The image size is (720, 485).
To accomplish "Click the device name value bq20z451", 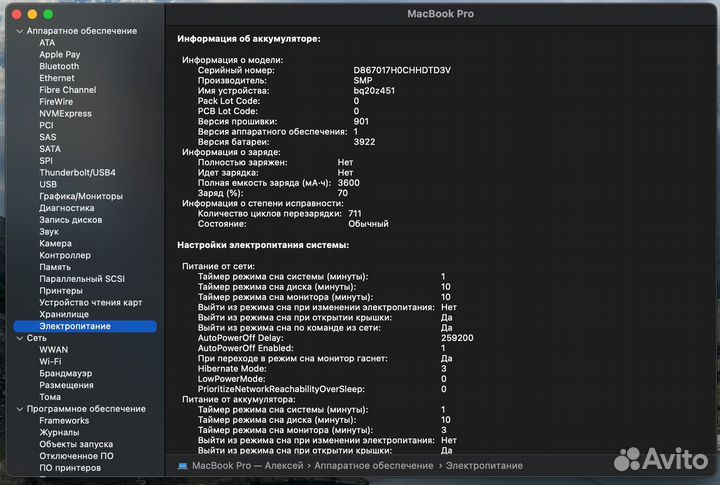I will (374, 91).
